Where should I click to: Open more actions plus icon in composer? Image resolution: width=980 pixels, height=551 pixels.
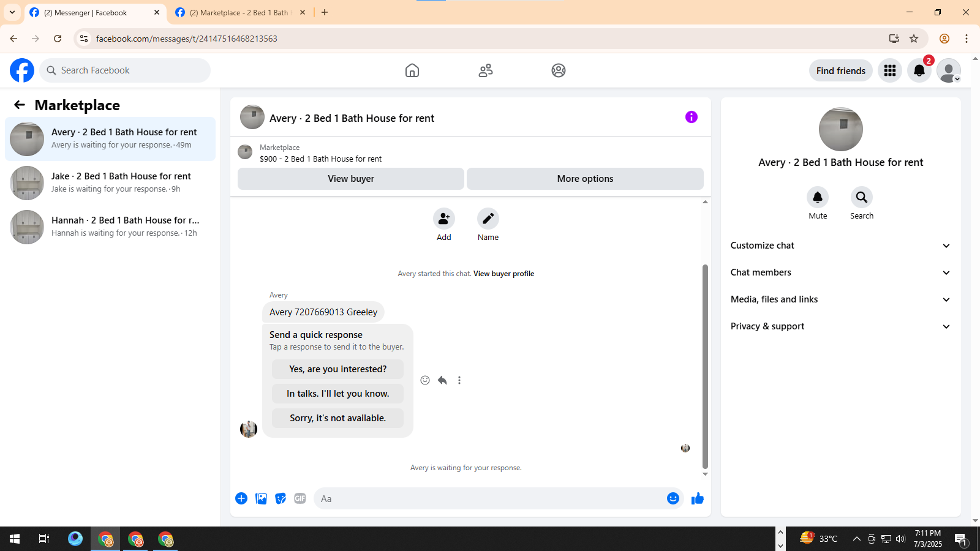pyautogui.click(x=241, y=498)
